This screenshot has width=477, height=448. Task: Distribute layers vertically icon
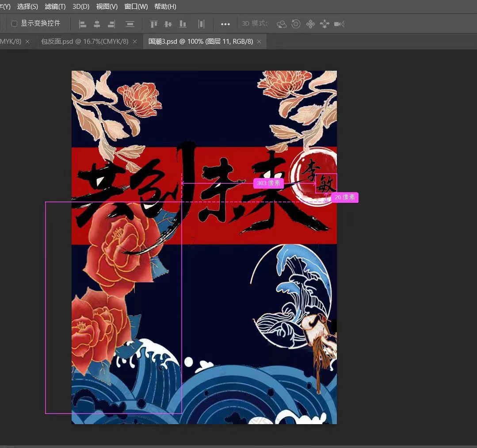(130, 24)
